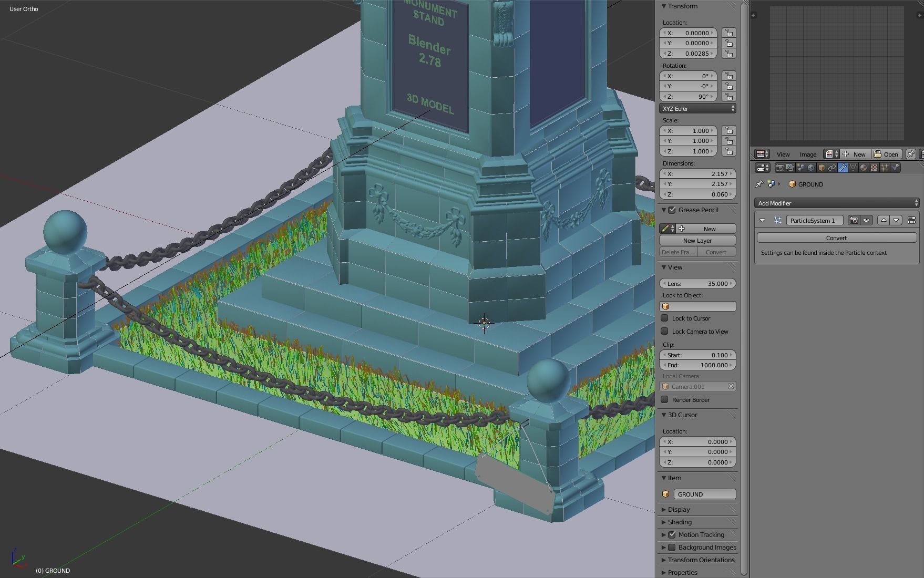924x578 pixels.
Task: Open the Render properties tab
Action: point(780,168)
